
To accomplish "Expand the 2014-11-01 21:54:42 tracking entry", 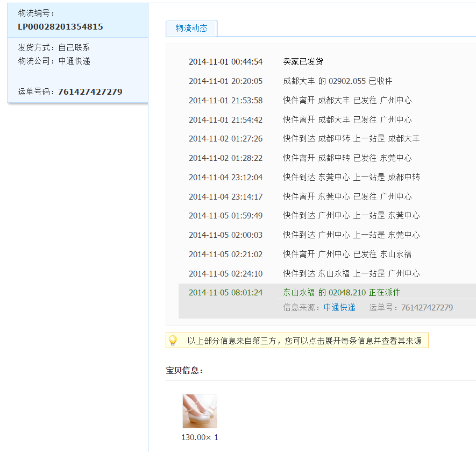I will pos(347,120).
